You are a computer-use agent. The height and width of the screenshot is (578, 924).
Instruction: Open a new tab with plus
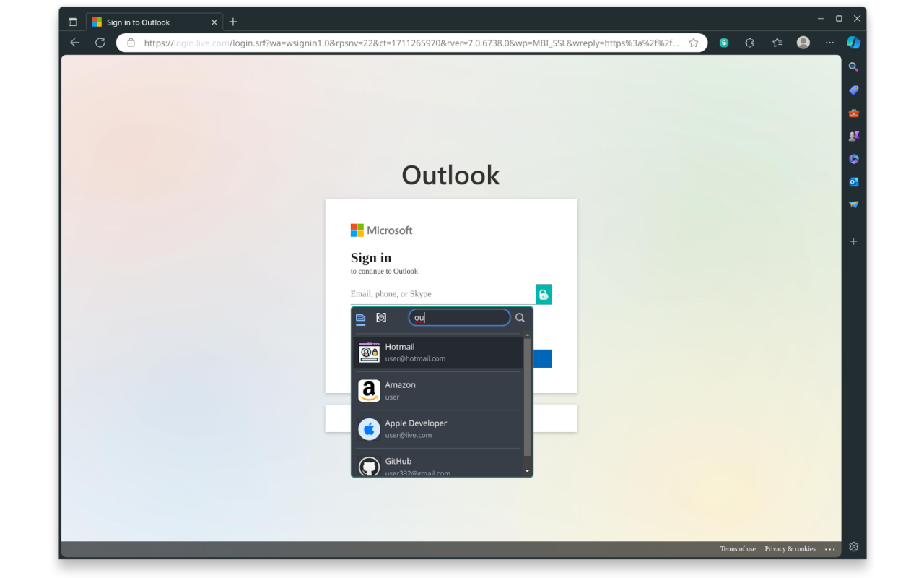point(233,22)
